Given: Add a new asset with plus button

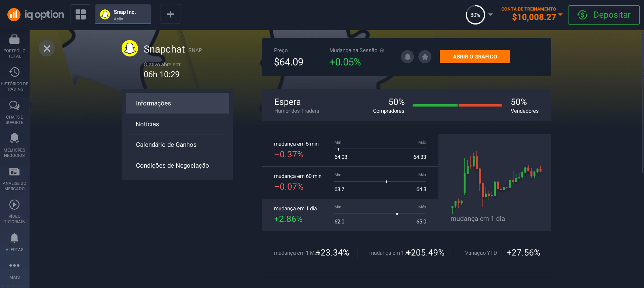Looking at the screenshot, I should [170, 14].
